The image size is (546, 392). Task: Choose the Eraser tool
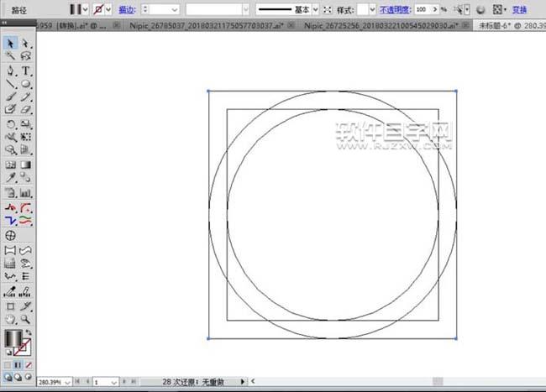tap(25, 109)
